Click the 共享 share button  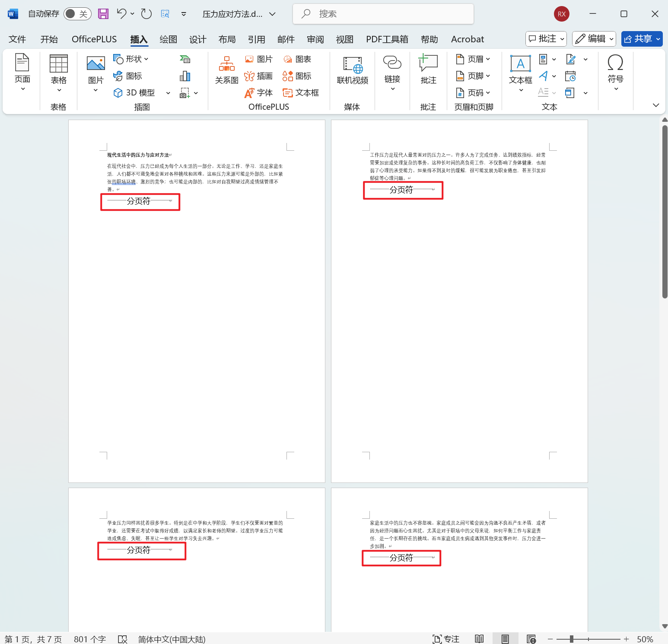(642, 39)
